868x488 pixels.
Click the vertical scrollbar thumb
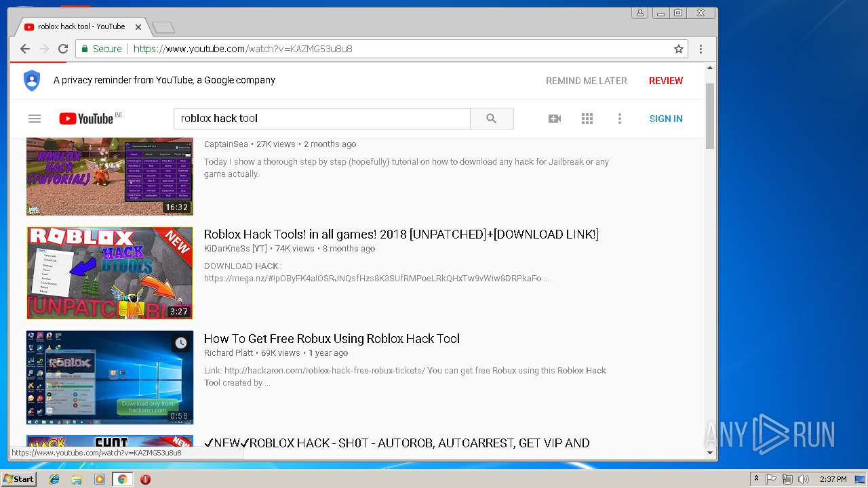click(x=710, y=115)
